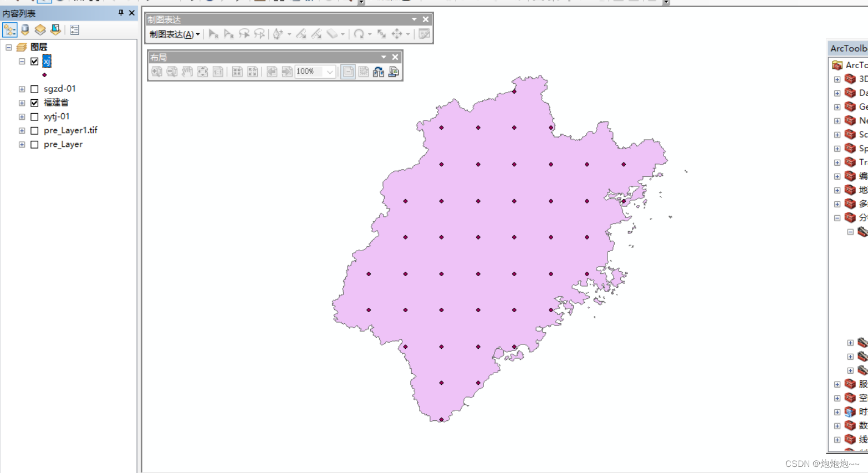
Task: Go back to previous layout extent
Action: (272, 72)
